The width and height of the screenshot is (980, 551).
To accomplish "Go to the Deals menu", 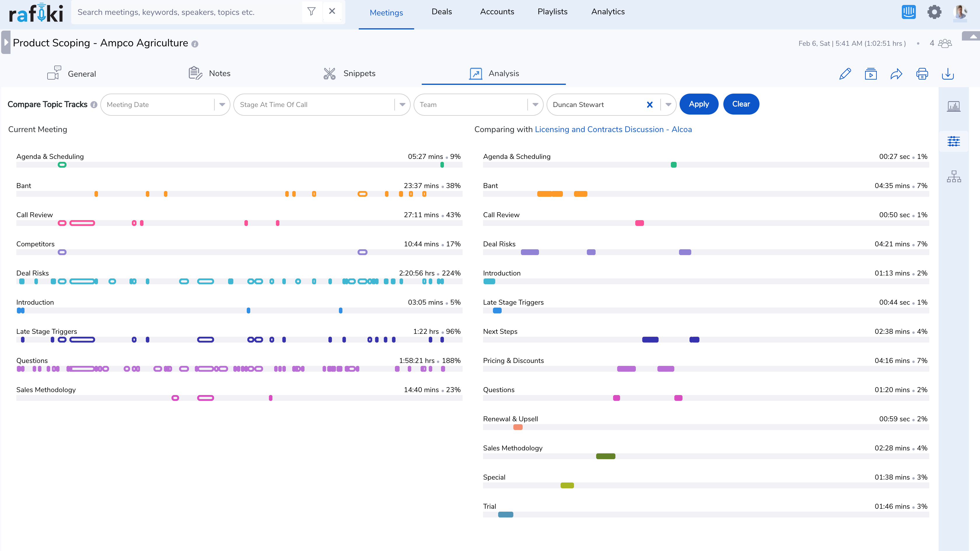I will pos(441,12).
